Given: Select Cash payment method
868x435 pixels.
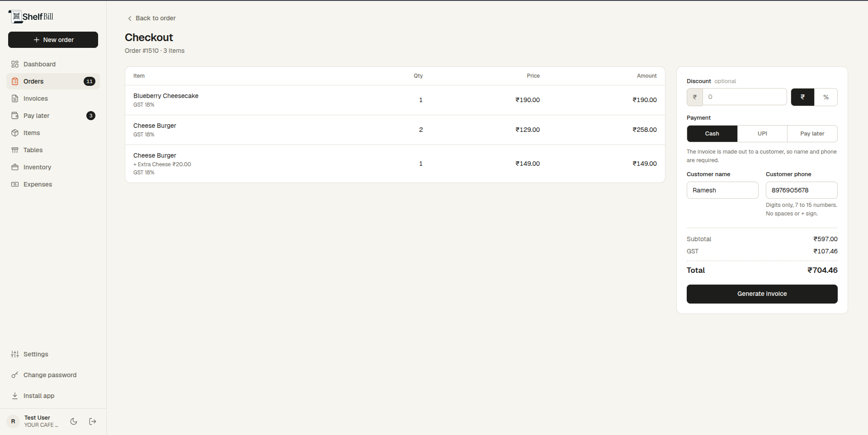Looking at the screenshot, I should tap(712, 134).
